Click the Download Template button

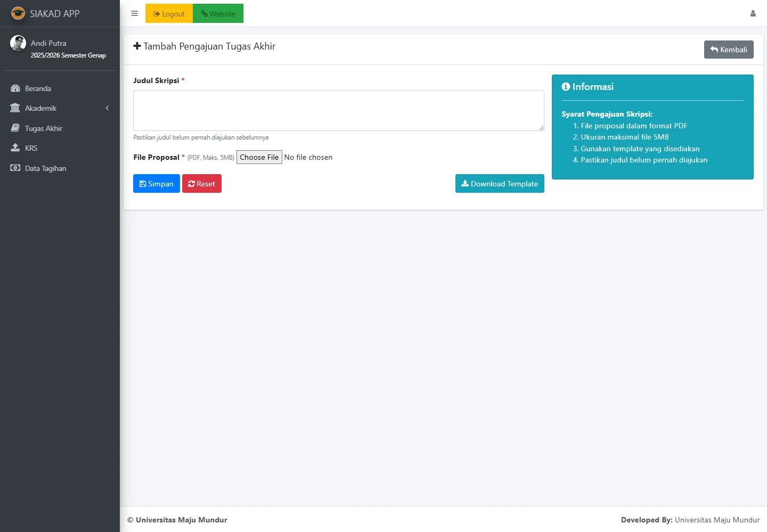(499, 184)
